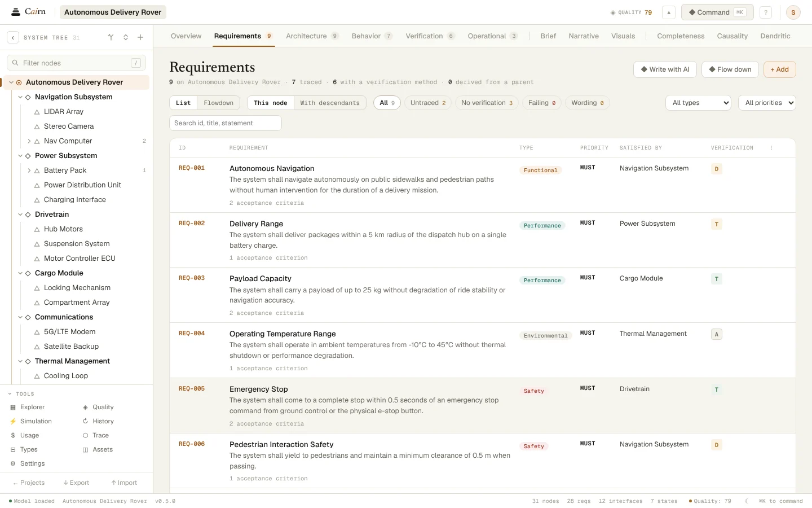The height and width of the screenshot is (508, 812).
Task: Open the help question mark button
Action: click(766, 12)
